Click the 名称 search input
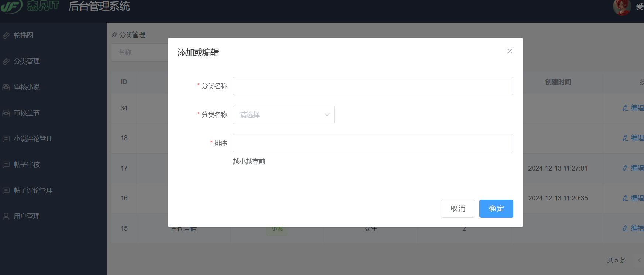The width and height of the screenshot is (644, 275). coord(140,52)
